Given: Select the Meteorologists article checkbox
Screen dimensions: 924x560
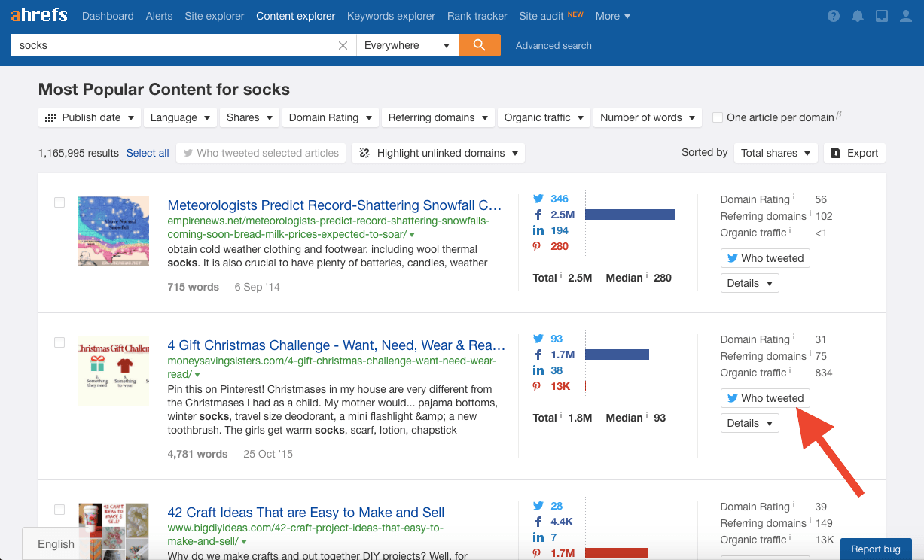Looking at the screenshot, I should click(x=59, y=202).
